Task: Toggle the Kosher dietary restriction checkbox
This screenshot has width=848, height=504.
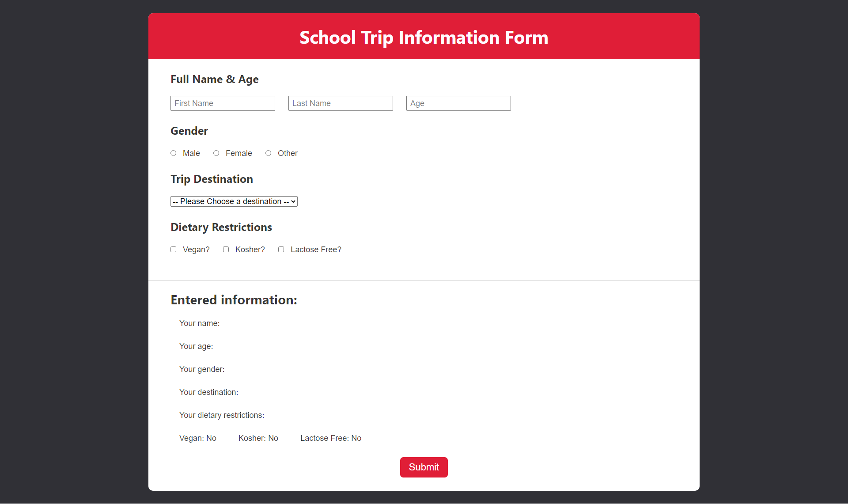Action: click(226, 249)
